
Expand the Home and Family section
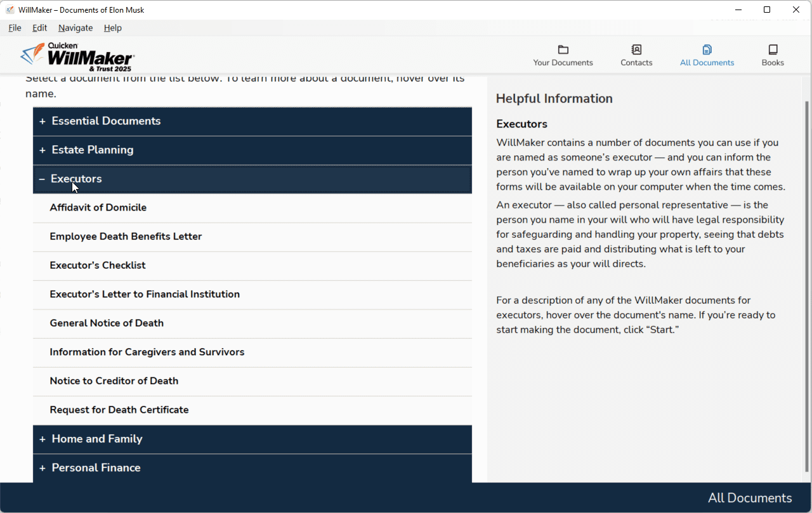pos(96,439)
